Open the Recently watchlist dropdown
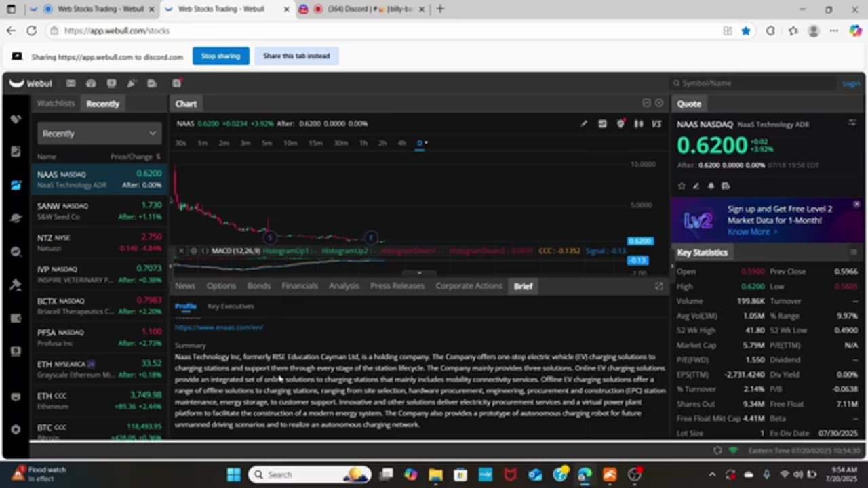This screenshot has height=488, width=868. point(99,134)
